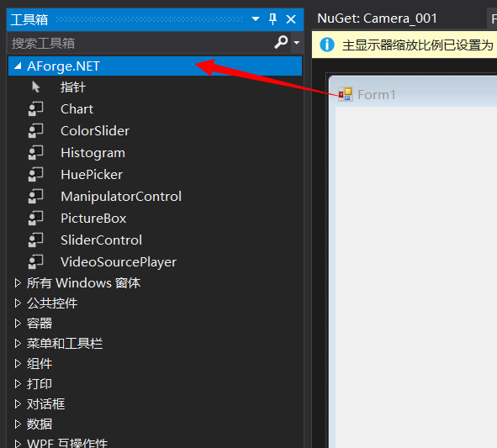This screenshot has width=497, height=448.
Task: Click the ManipulatorControl icon
Action: point(36,197)
